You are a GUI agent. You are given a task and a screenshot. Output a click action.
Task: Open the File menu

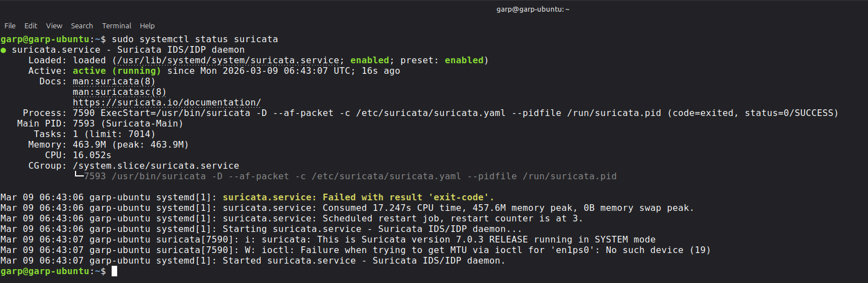pyautogui.click(x=10, y=26)
